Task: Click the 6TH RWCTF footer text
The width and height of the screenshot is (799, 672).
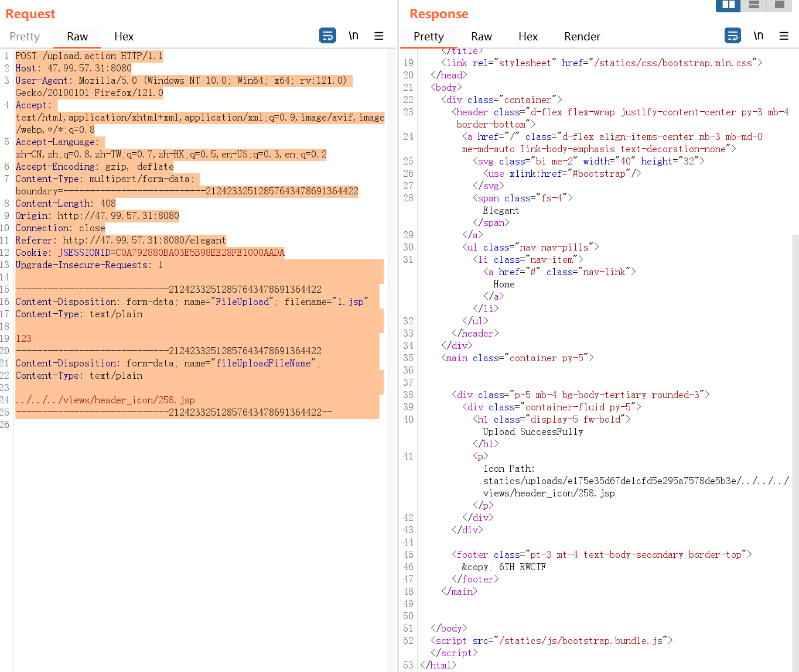Action: point(523,567)
